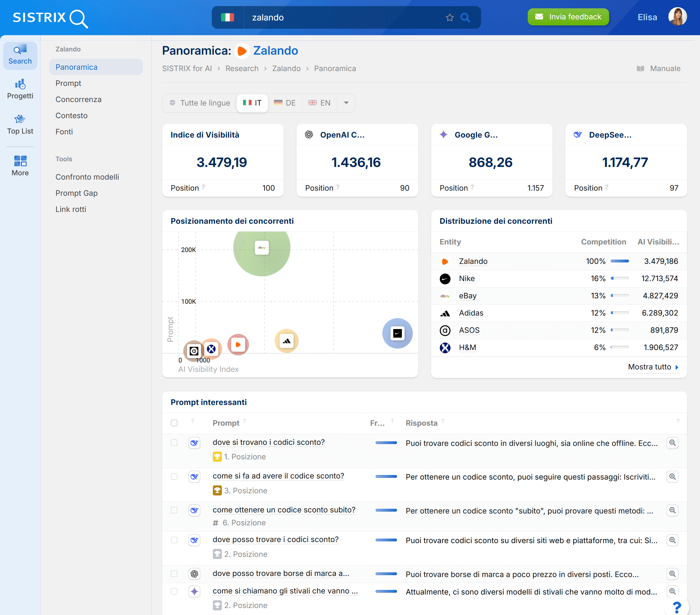Open Prompt Gap from the Tools menu

pyautogui.click(x=76, y=193)
